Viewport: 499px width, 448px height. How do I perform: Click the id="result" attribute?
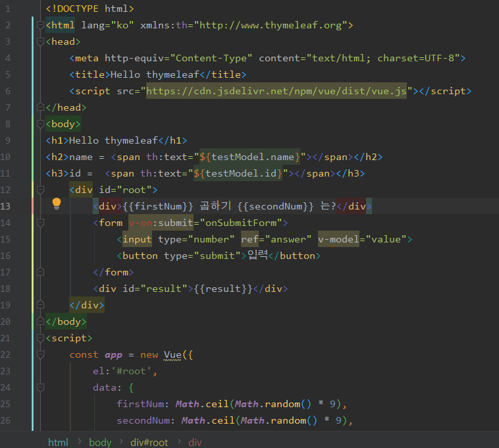(155, 289)
